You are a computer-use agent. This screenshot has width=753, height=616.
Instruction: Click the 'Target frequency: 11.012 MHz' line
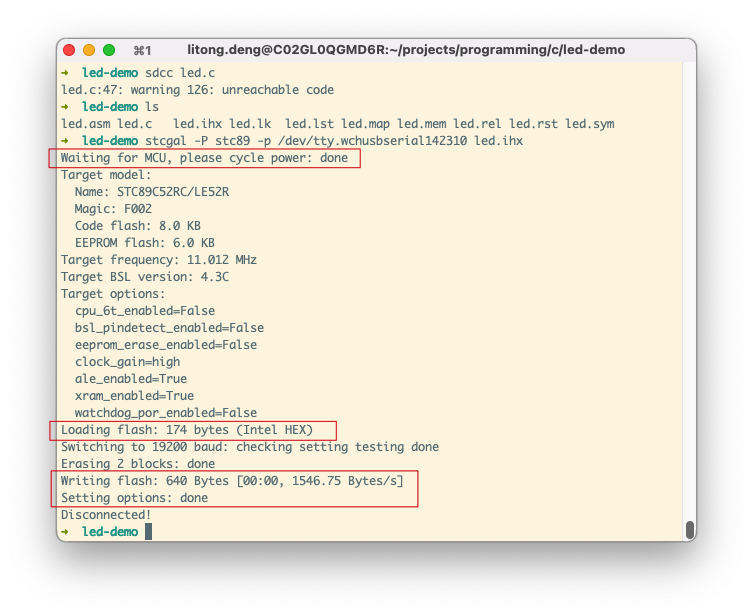click(158, 260)
